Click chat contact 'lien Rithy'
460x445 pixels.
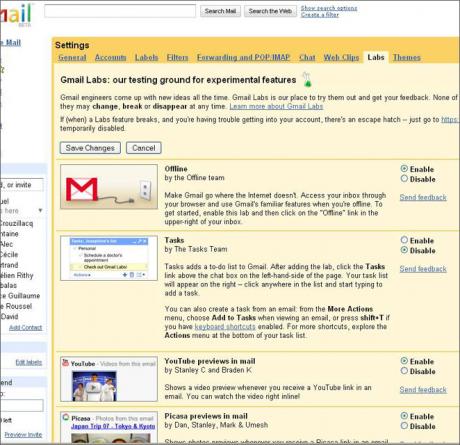click(17, 275)
